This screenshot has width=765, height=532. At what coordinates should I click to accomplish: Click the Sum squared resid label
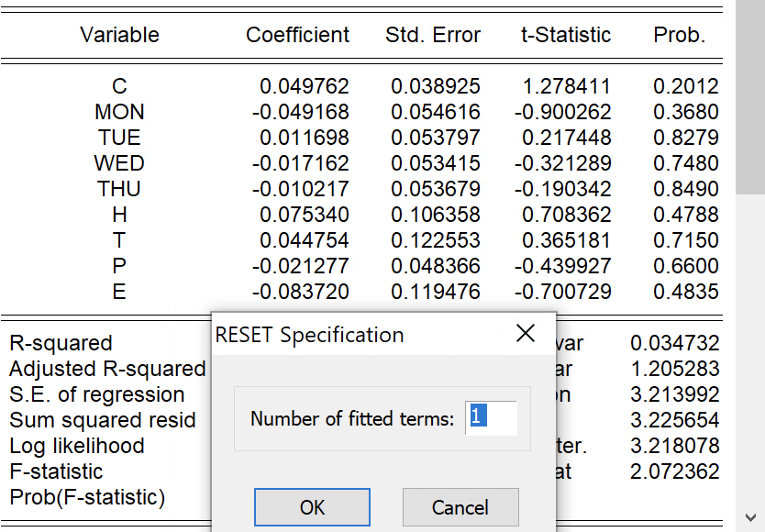tap(102, 420)
